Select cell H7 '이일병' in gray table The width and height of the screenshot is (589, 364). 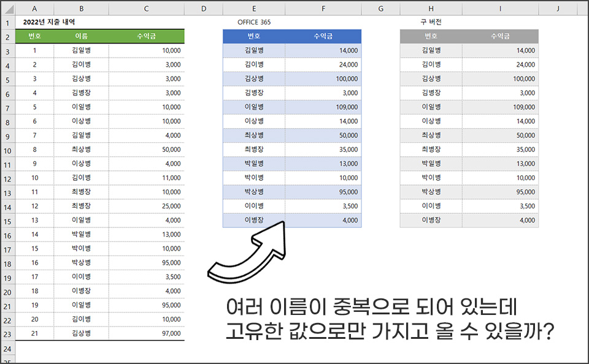[431, 107]
